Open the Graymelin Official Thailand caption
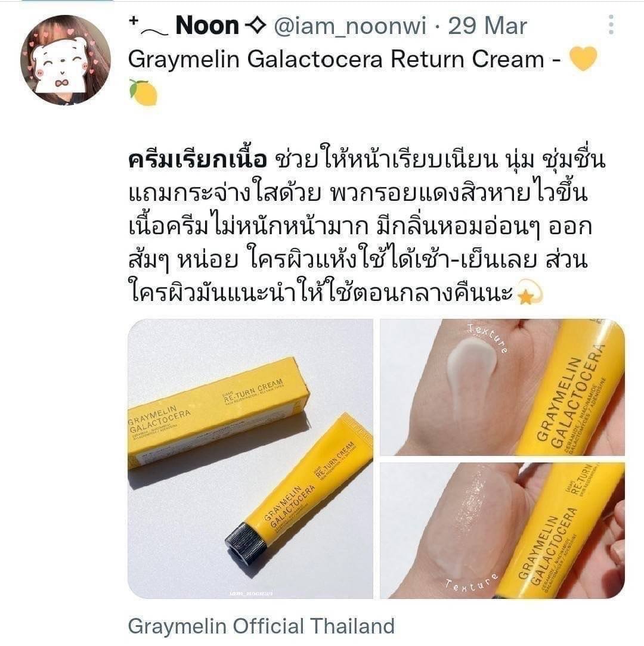Screen dimensions: 644x646 [261, 626]
